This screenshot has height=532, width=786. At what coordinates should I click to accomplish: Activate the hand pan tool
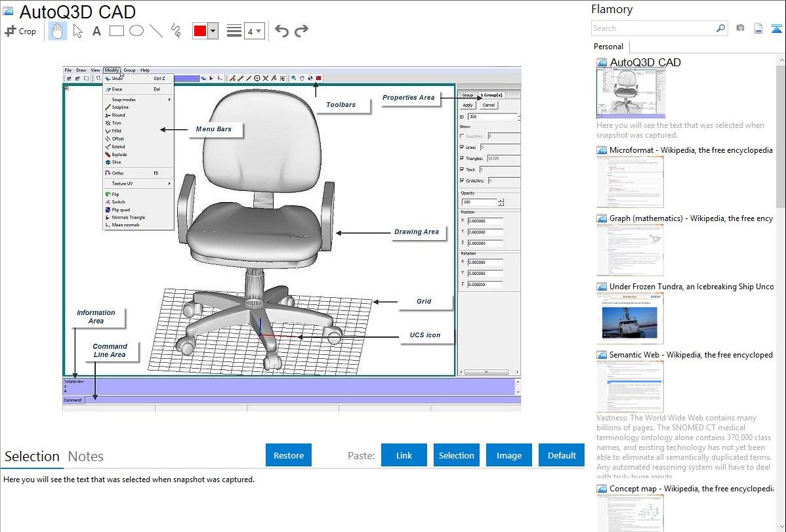[x=57, y=31]
